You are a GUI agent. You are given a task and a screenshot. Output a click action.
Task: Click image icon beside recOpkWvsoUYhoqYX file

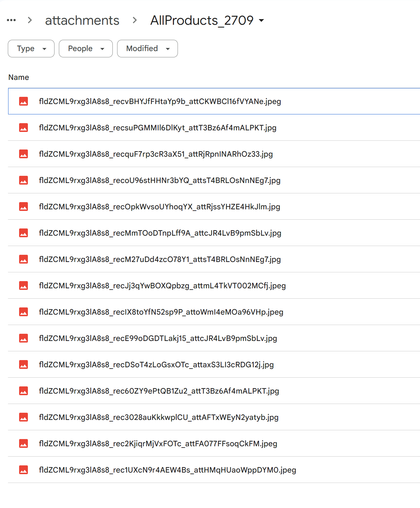(23, 207)
